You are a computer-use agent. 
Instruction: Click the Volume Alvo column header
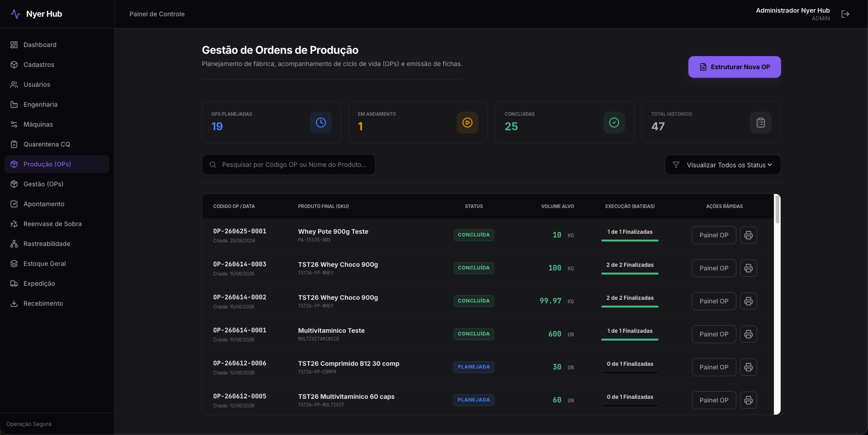(x=558, y=206)
